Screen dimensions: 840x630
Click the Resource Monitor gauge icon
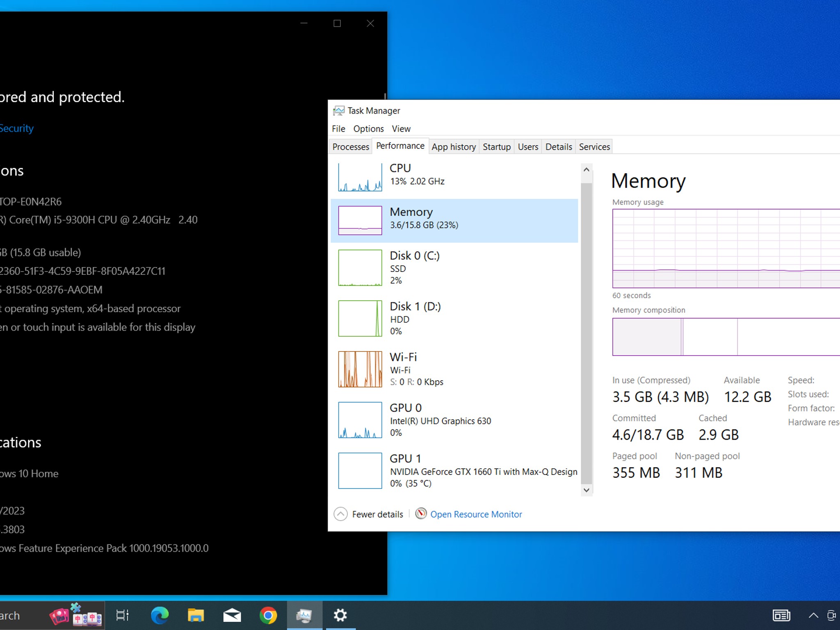pos(421,514)
